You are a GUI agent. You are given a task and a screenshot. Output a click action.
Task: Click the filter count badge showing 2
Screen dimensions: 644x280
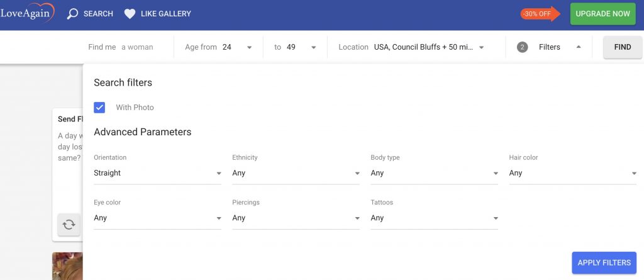[x=522, y=47]
